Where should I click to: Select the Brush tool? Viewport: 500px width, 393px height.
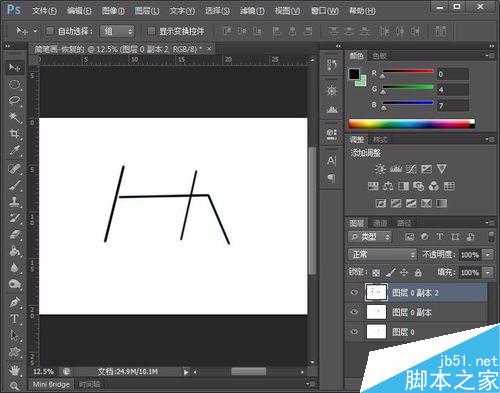click(14, 186)
